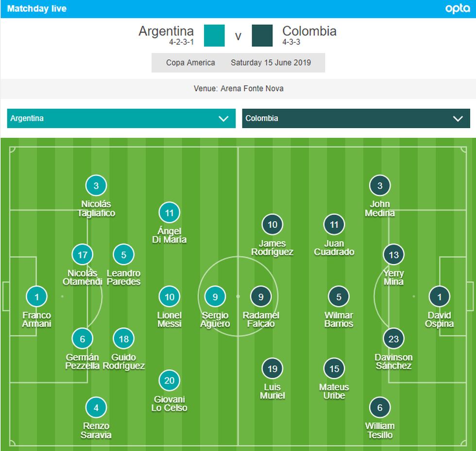
Task: Click David Ospina's number 1 circle
Action: pos(440,297)
